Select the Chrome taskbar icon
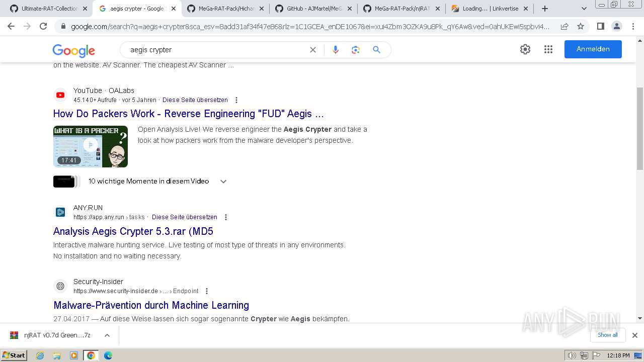Screen dimensions: 644x362 91,355
